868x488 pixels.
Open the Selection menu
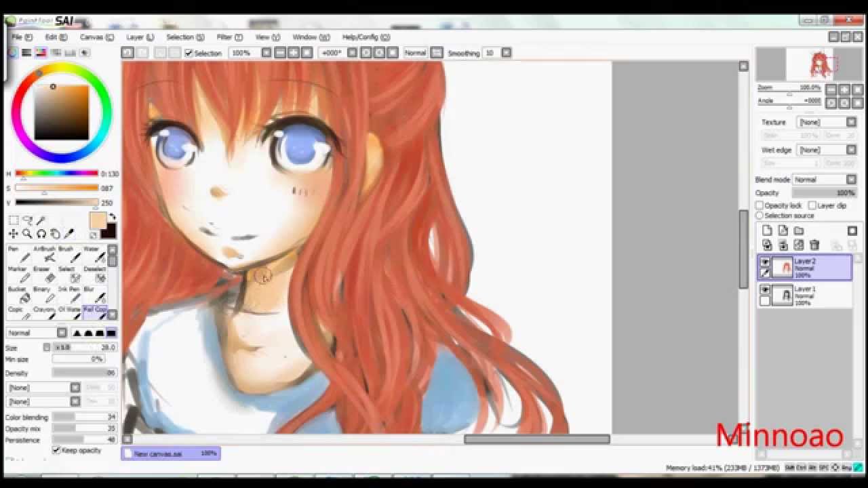click(185, 37)
